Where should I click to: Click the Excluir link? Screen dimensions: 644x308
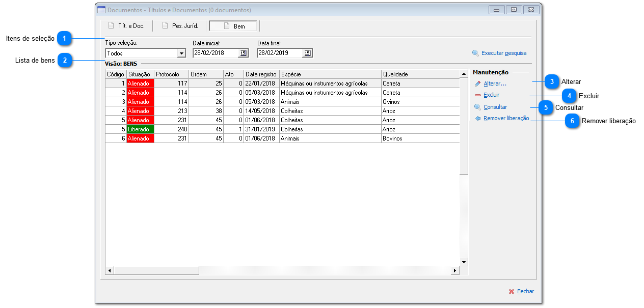coord(491,95)
